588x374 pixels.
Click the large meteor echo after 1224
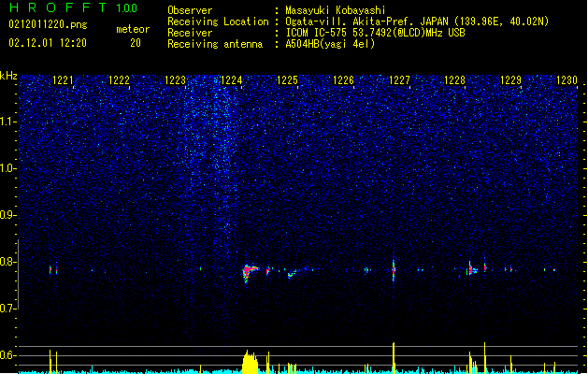[249, 272]
